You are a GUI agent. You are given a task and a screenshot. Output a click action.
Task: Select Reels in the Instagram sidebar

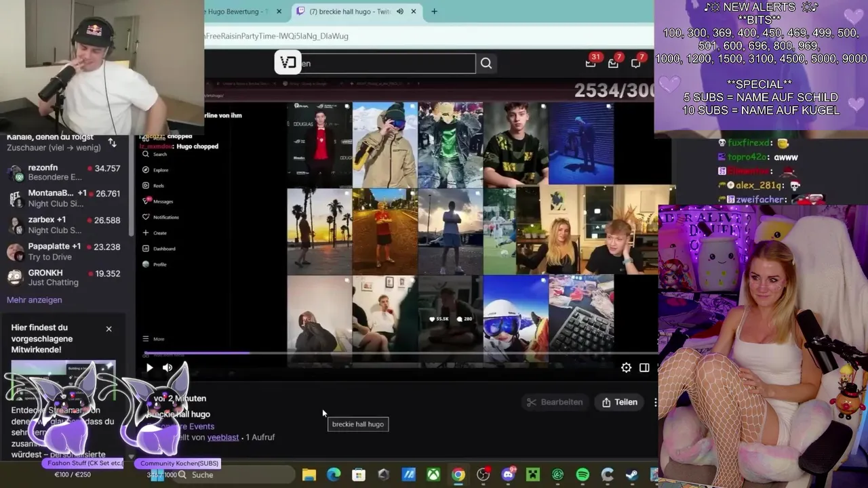click(153, 186)
